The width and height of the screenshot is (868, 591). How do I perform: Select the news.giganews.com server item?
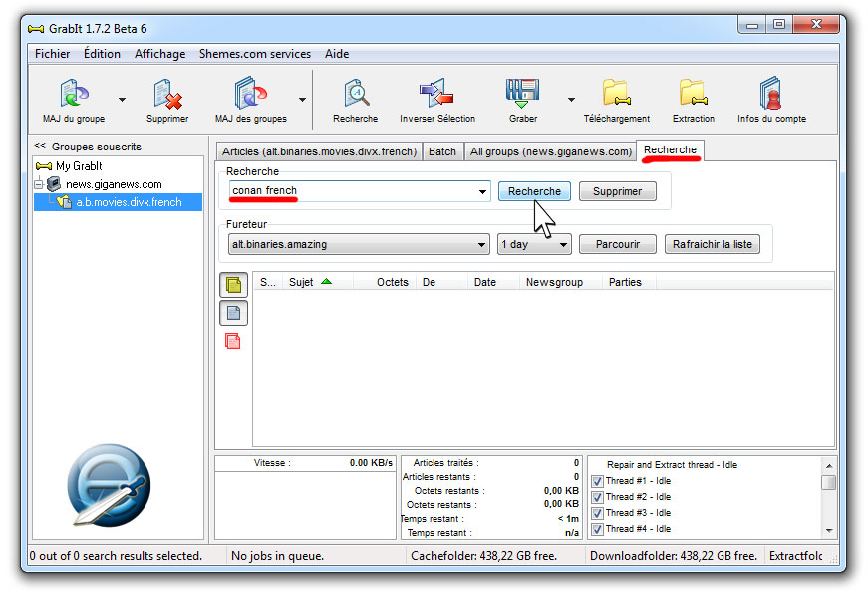point(106,184)
